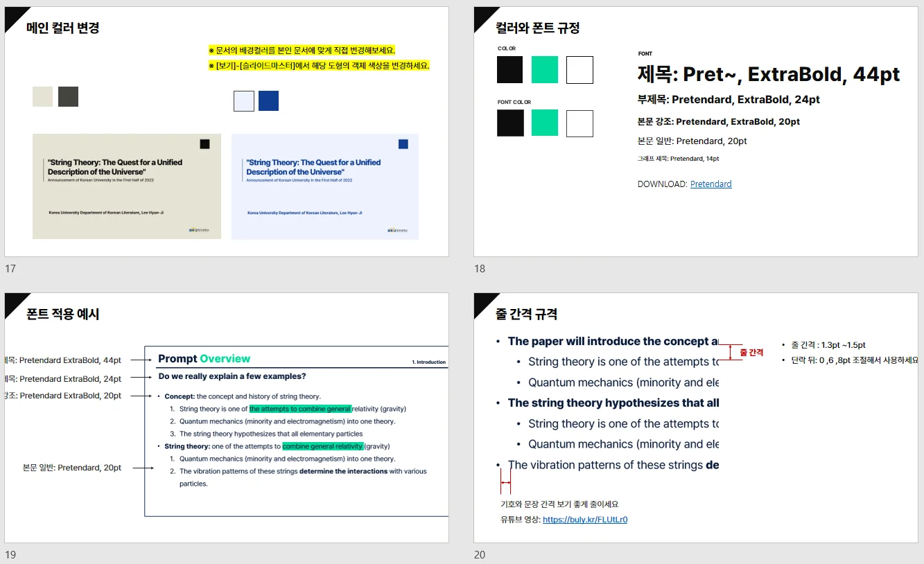The height and width of the screenshot is (564, 924).
Task: Select slide 17 titled 메인 컬러 변경
Action: (x=227, y=132)
